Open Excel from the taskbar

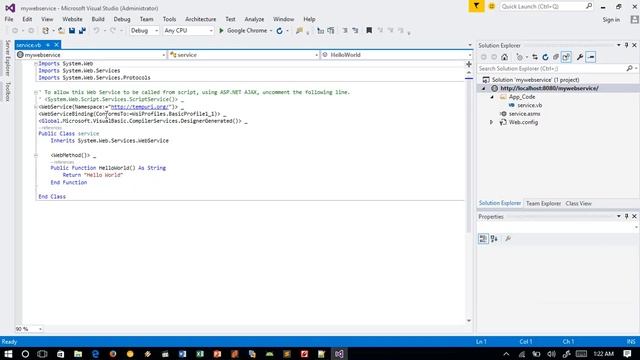click(200, 354)
